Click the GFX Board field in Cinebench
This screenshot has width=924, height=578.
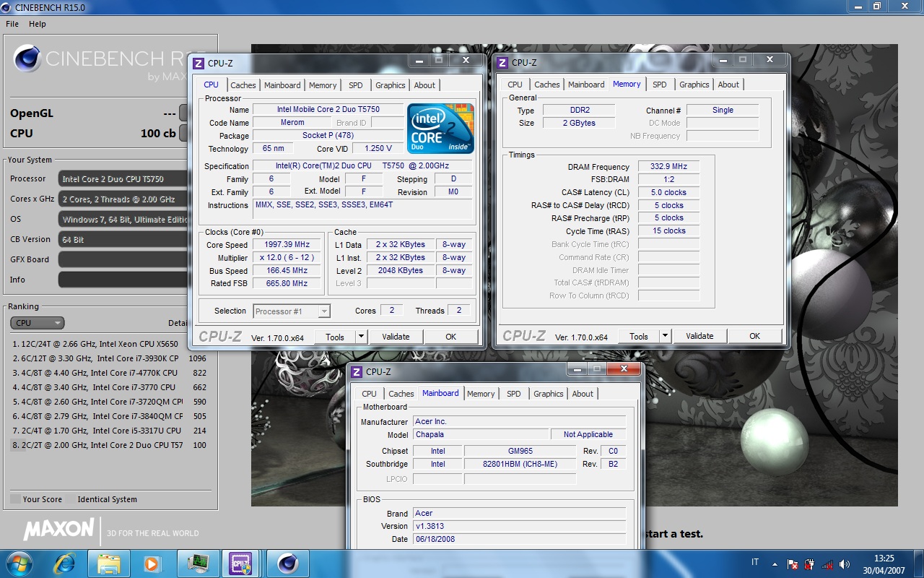coord(123,259)
